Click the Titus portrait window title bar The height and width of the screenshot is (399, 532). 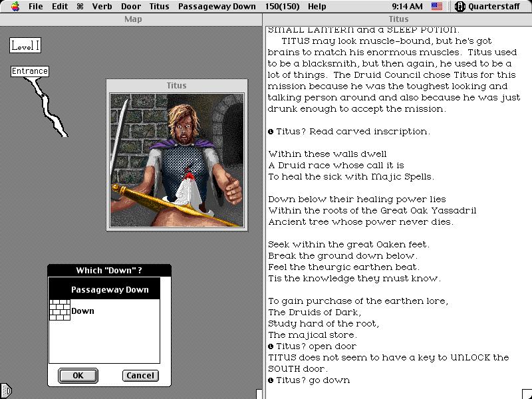click(x=177, y=86)
